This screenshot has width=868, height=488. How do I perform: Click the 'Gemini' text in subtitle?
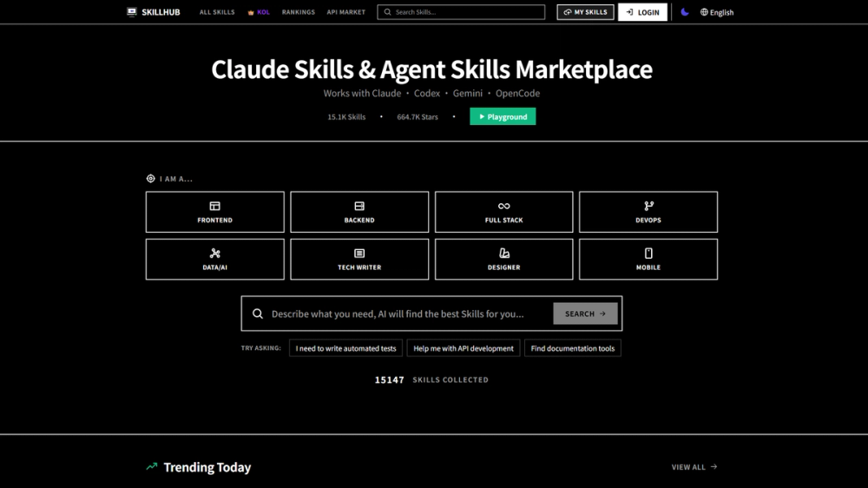[x=468, y=93]
